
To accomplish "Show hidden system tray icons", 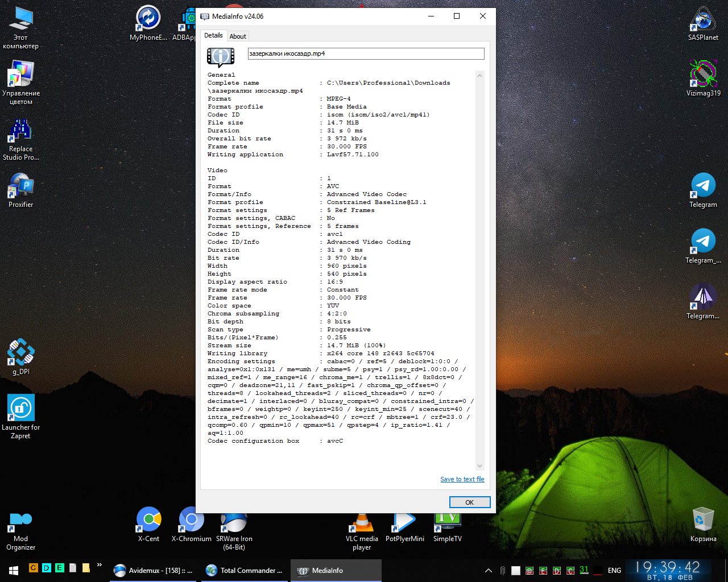I will coord(488,571).
